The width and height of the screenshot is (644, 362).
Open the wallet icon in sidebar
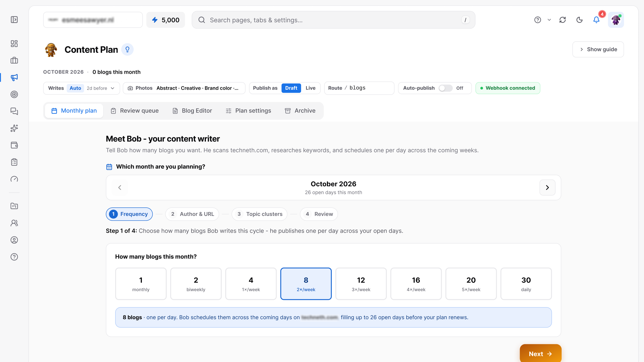[14, 145]
